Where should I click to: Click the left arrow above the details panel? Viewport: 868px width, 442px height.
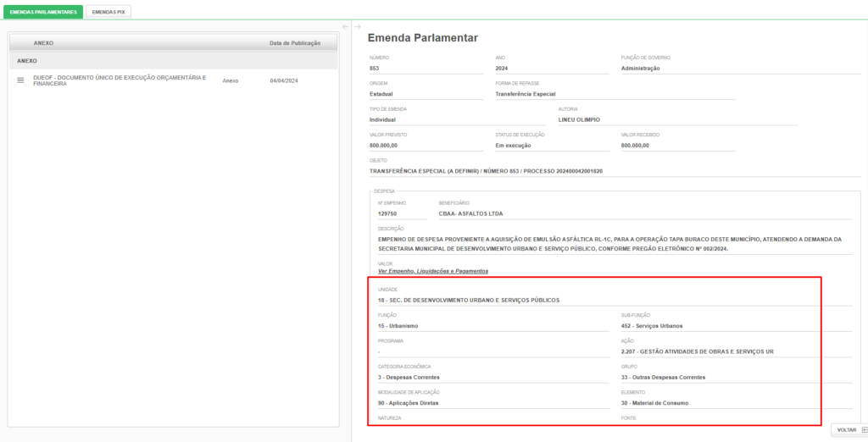345,27
